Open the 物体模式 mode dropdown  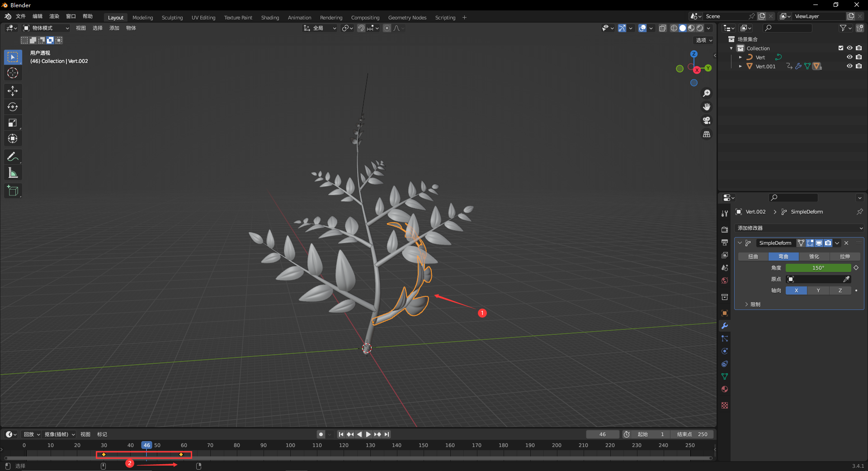tap(46, 28)
